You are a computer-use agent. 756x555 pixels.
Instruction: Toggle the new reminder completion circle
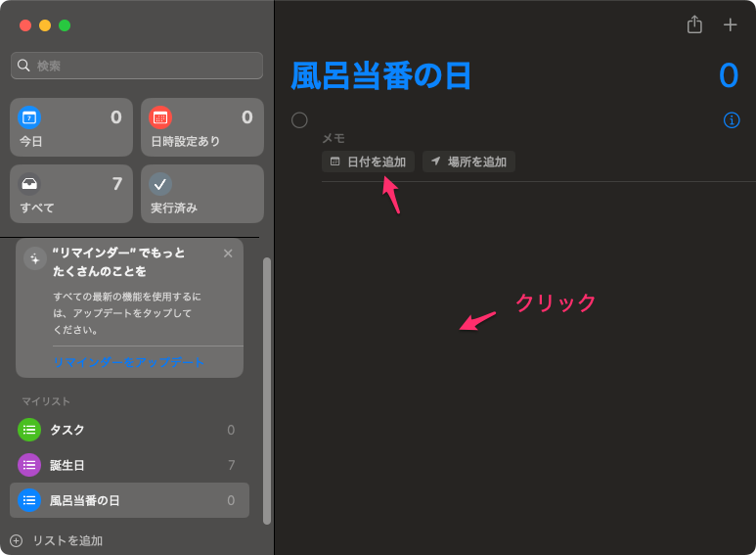299,120
